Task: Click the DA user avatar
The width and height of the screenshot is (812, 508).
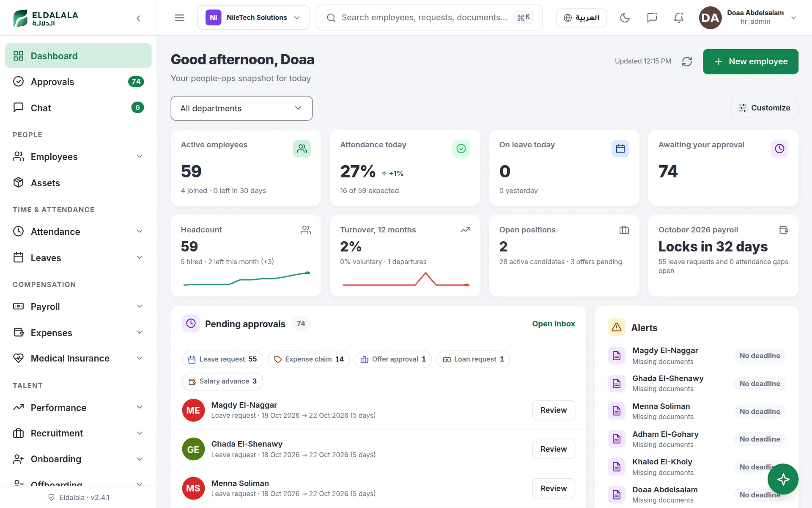Action: pyautogui.click(x=710, y=18)
